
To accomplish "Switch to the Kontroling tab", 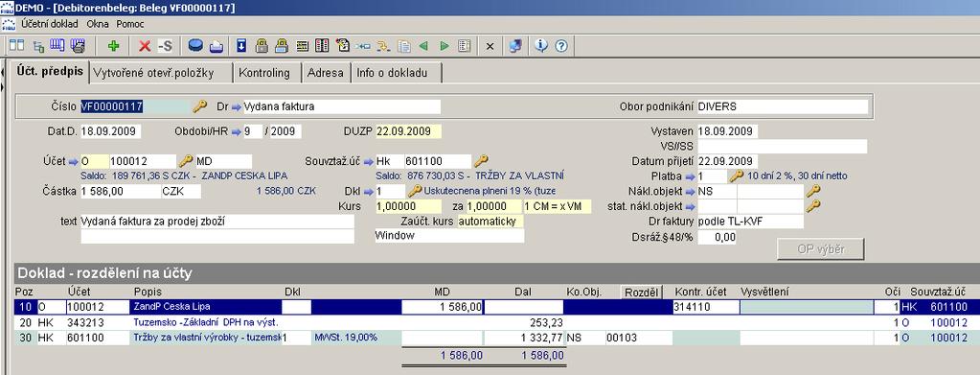I will point(267,73).
